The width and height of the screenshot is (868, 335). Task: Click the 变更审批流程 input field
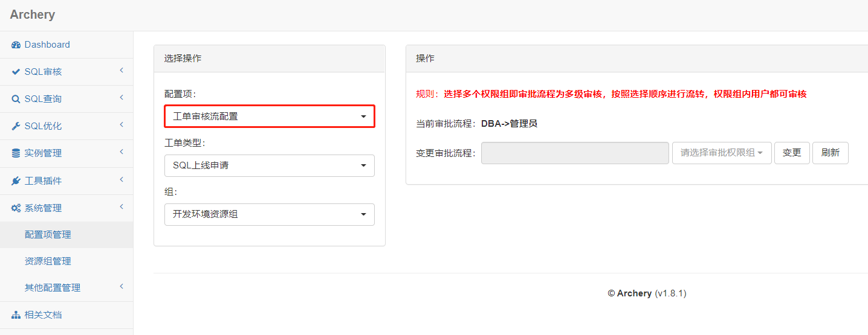click(575, 153)
